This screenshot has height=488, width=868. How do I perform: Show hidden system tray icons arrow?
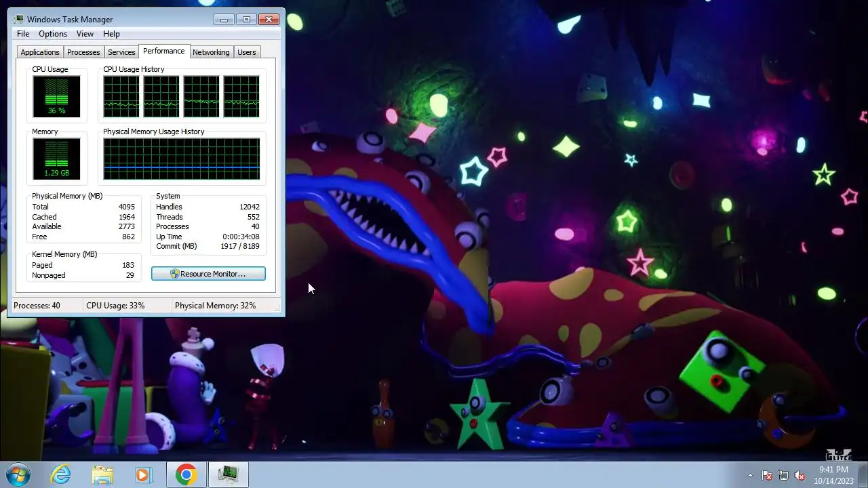[750, 475]
